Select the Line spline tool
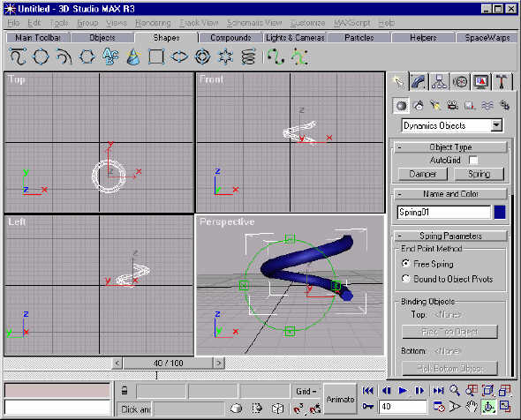The width and height of the screenshot is (521, 420). (x=18, y=56)
